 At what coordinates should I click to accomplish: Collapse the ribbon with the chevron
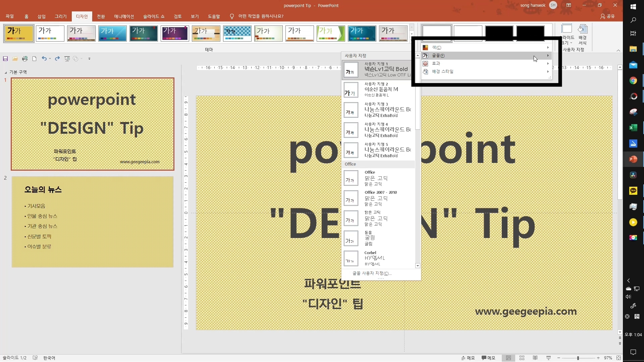(x=618, y=50)
